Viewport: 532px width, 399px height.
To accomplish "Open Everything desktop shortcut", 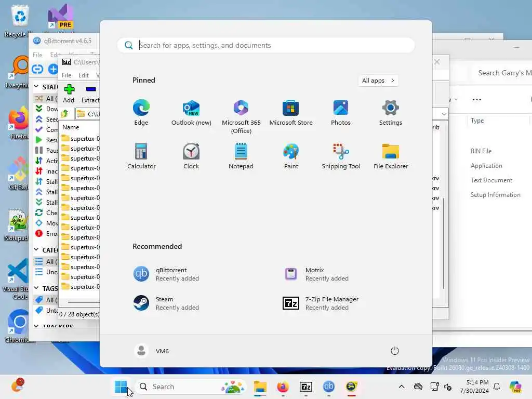I will tap(18, 72).
